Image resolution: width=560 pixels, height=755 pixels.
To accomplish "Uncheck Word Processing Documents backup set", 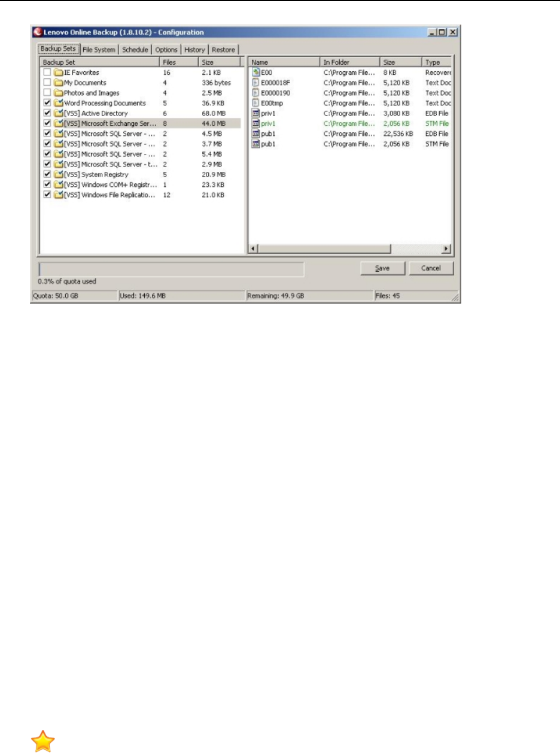I will tap(47, 103).
